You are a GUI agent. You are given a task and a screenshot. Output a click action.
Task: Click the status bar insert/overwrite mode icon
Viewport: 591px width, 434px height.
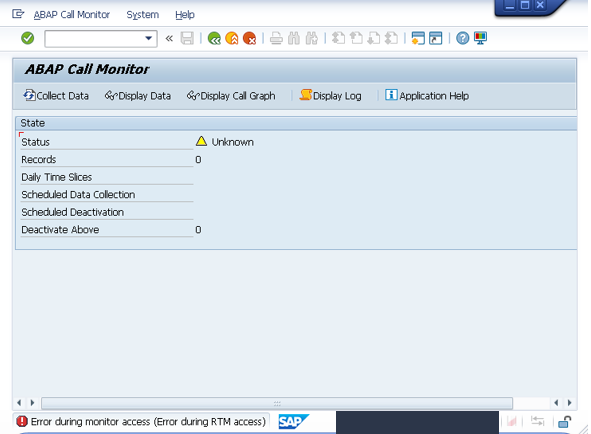click(x=537, y=421)
